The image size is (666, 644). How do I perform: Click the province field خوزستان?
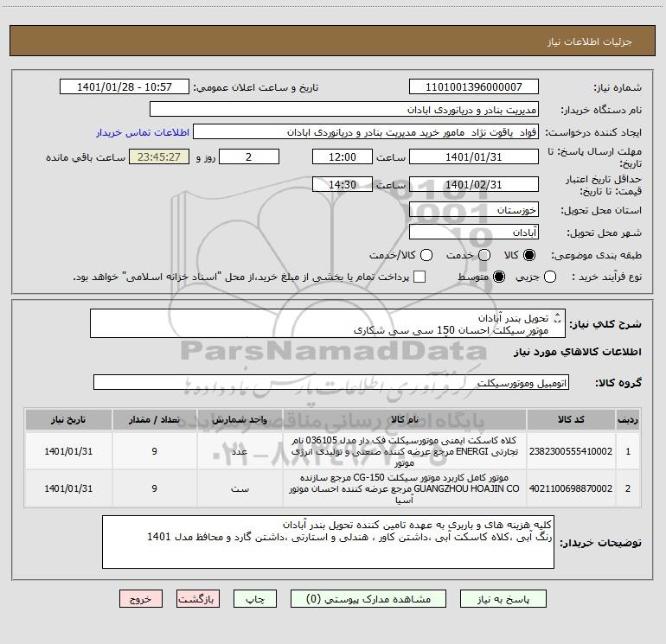(474, 210)
